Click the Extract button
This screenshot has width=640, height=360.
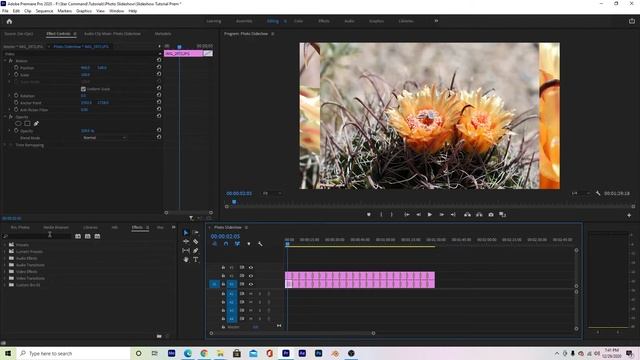[479, 214]
